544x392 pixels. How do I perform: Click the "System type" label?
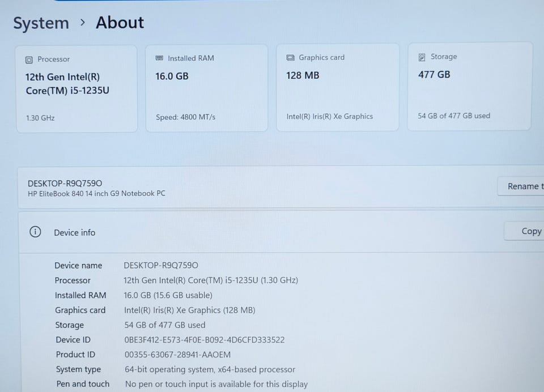(x=78, y=369)
